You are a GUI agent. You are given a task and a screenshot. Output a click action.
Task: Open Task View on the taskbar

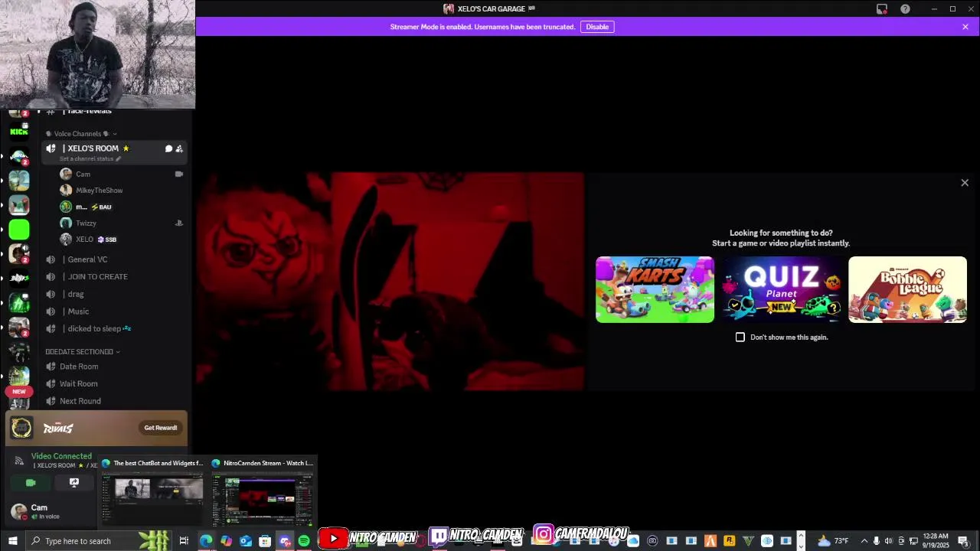click(184, 541)
